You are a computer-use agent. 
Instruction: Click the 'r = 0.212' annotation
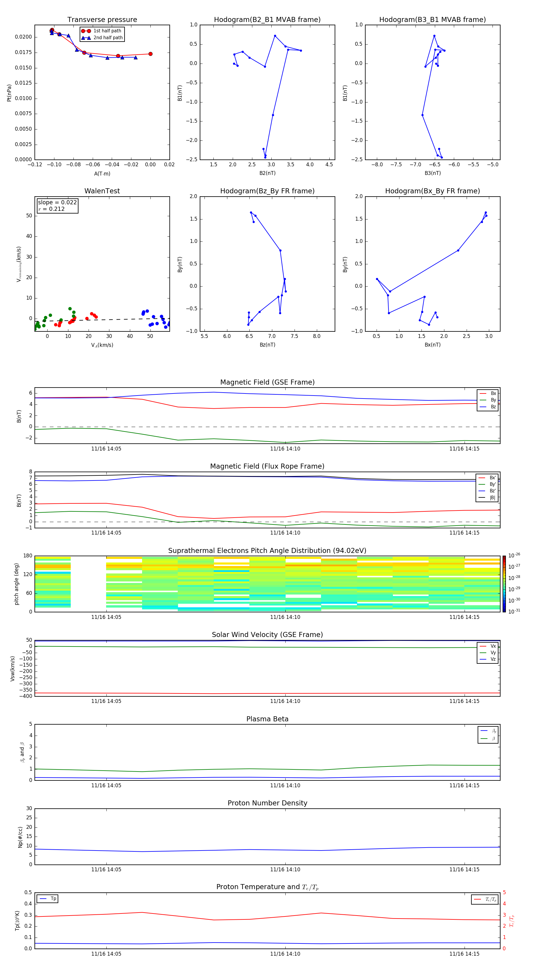coord(51,209)
